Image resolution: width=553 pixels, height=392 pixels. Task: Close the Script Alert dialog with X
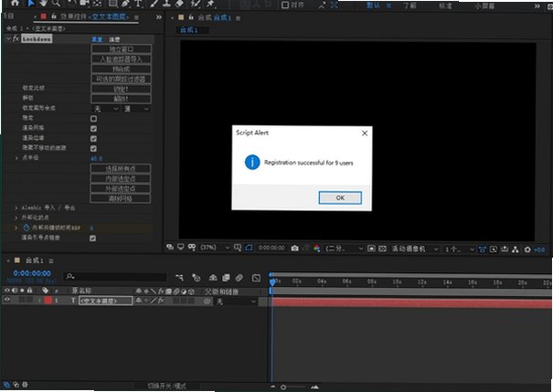click(365, 133)
